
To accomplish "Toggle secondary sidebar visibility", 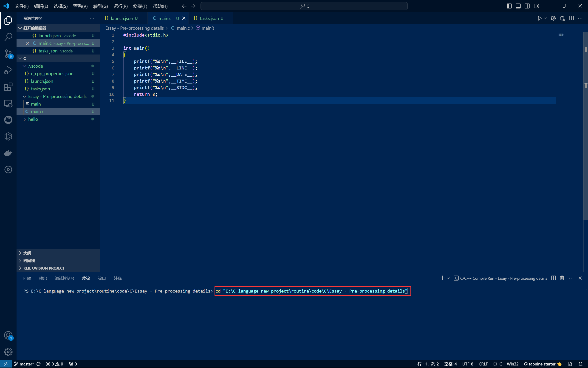I will pyautogui.click(x=527, y=6).
